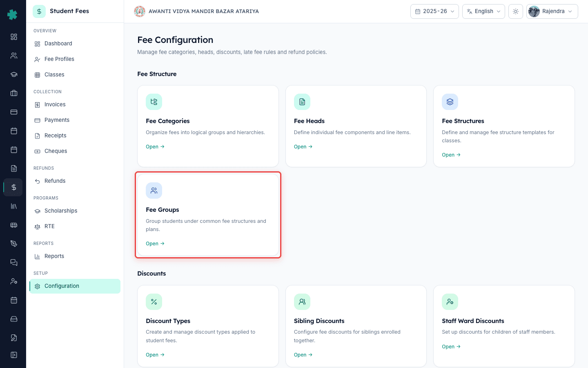
Task: Click the Open link under Staff Ward Discounts
Action: tap(451, 347)
